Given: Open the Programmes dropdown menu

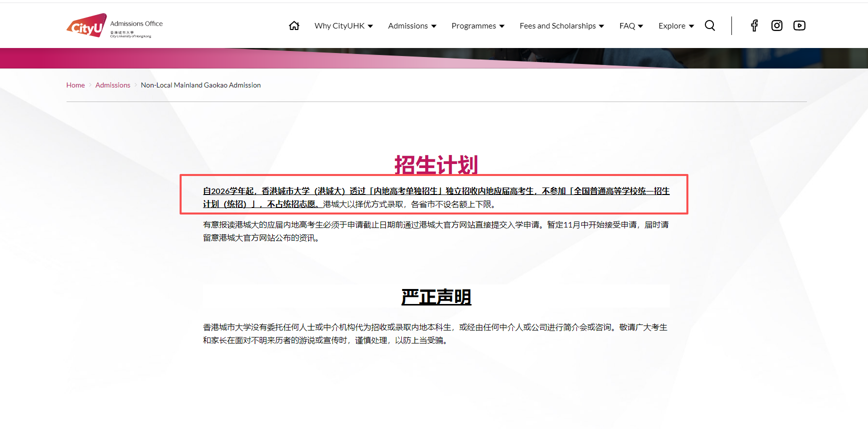Looking at the screenshot, I should (x=477, y=26).
